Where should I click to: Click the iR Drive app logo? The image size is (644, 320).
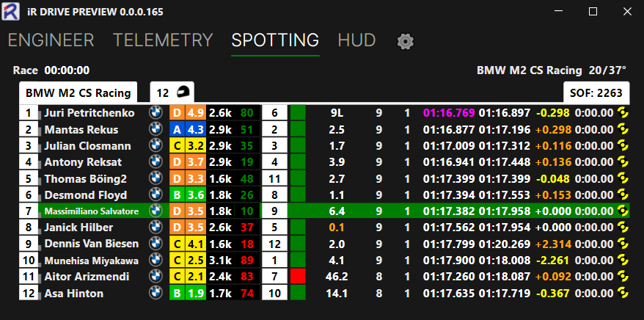point(12,12)
